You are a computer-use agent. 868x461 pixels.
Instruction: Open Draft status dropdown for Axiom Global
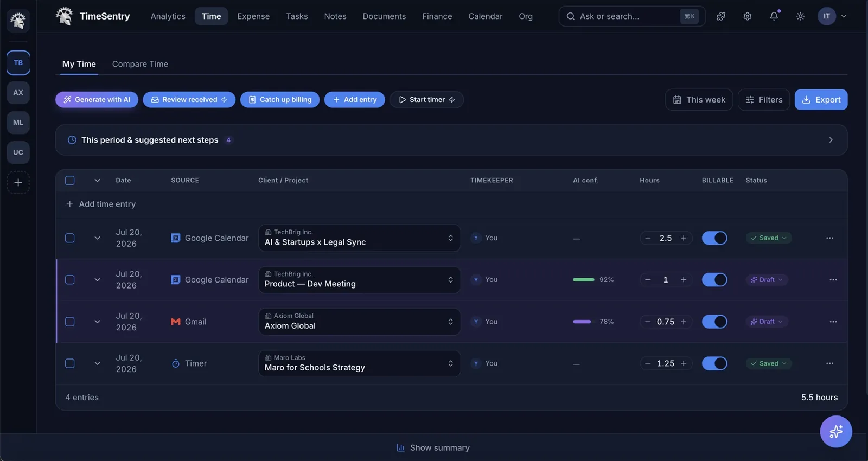coord(767,322)
